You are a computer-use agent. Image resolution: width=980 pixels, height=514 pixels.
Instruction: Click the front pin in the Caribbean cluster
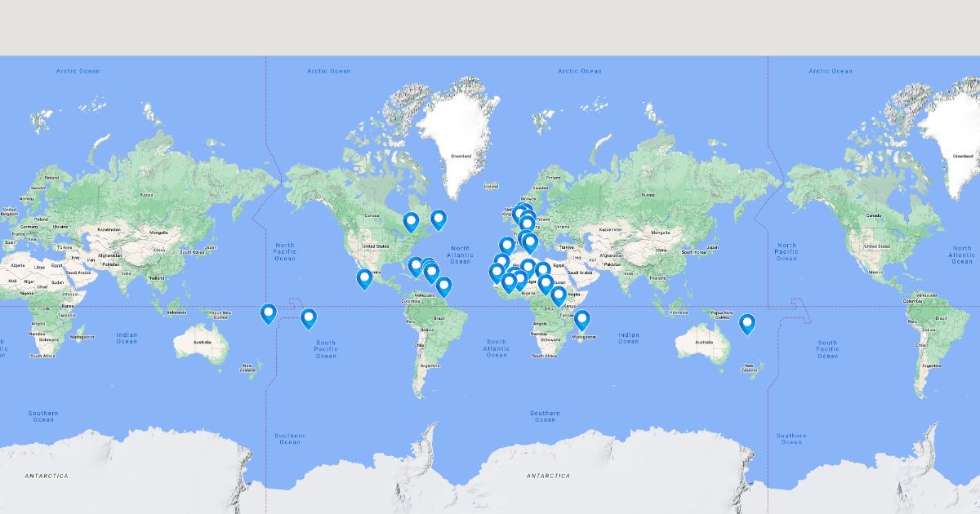432,273
